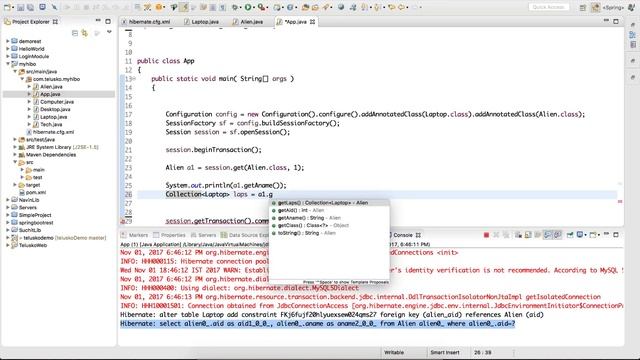Click the Run Last Tool icon

262,7
